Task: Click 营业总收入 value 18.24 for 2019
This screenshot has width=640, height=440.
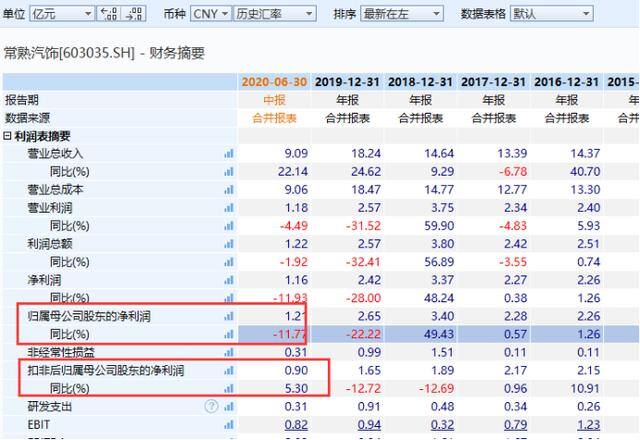Action: [366, 153]
